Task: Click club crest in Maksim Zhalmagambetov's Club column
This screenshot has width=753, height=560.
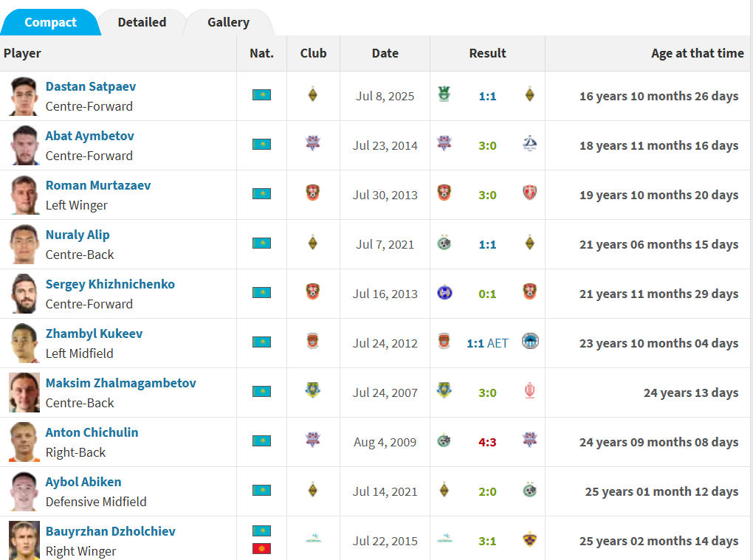Action: point(313,390)
